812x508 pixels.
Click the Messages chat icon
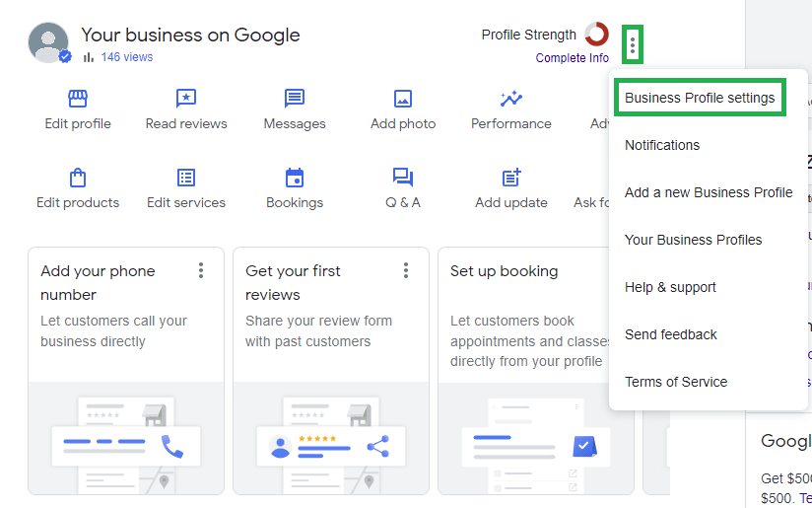pyautogui.click(x=294, y=98)
